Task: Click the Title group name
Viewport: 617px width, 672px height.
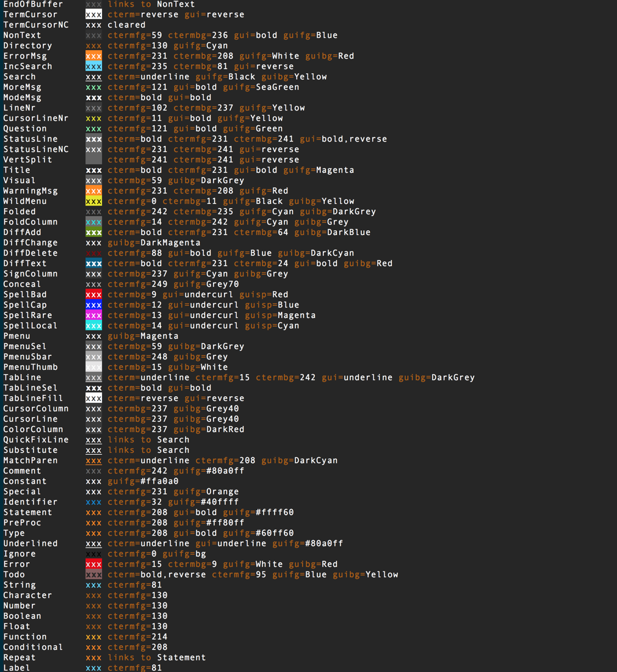Action: [x=16, y=170]
